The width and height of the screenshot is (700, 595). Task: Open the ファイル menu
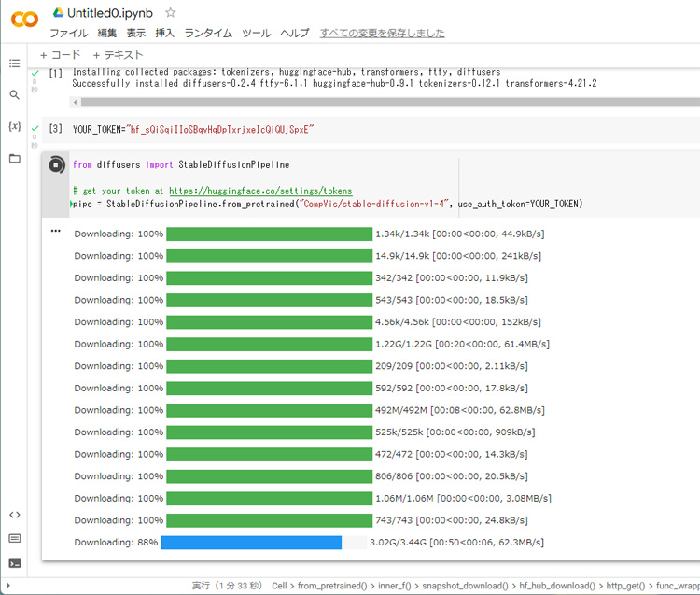click(68, 33)
